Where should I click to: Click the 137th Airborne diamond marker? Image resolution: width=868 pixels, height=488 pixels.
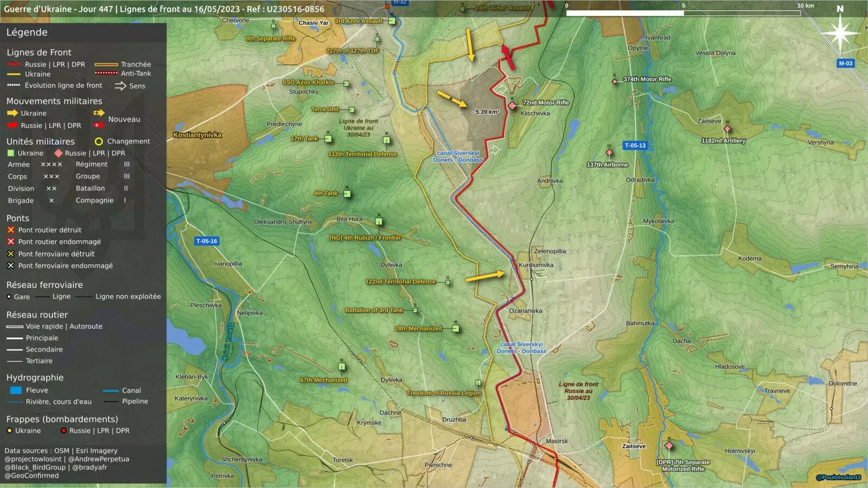tap(609, 152)
